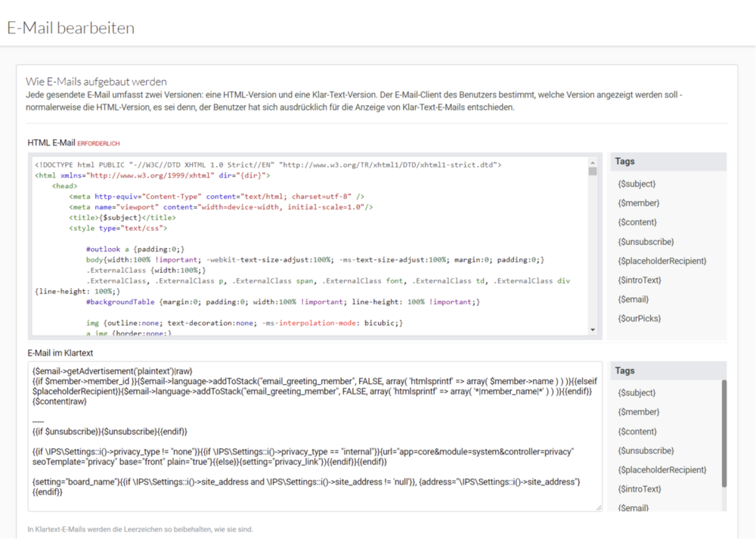Add {$content} tag from Klartext tags list
Viewport: 756px width, 539px height.
pyautogui.click(x=637, y=432)
